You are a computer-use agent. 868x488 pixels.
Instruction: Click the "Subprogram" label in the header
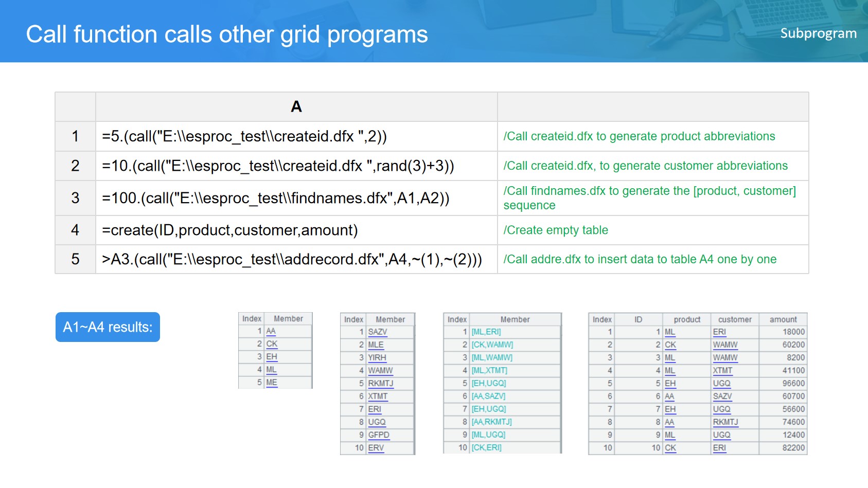click(818, 33)
